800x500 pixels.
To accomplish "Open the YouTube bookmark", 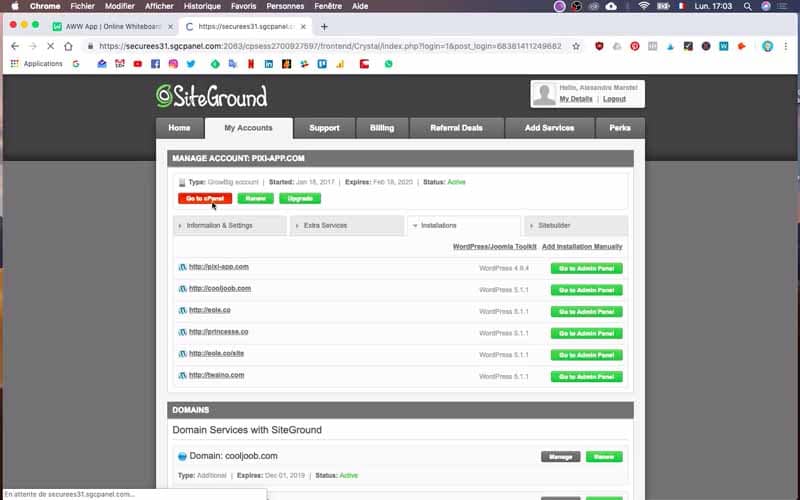I will (x=138, y=64).
